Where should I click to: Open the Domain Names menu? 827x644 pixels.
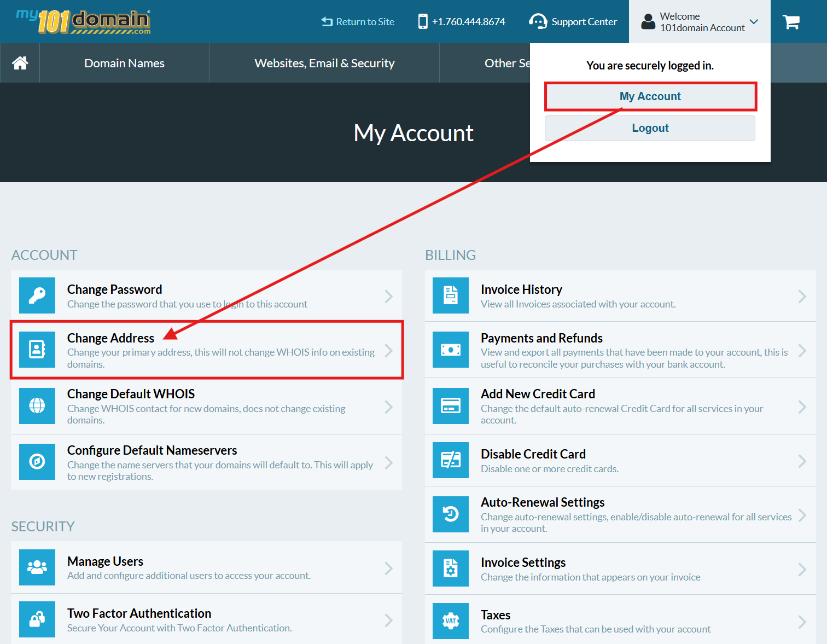(x=124, y=62)
